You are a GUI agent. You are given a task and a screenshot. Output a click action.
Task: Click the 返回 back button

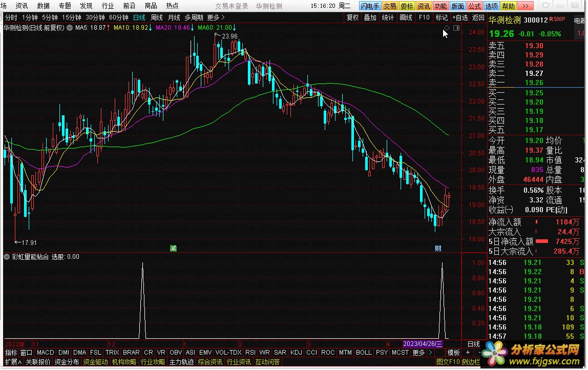(x=478, y=17)
